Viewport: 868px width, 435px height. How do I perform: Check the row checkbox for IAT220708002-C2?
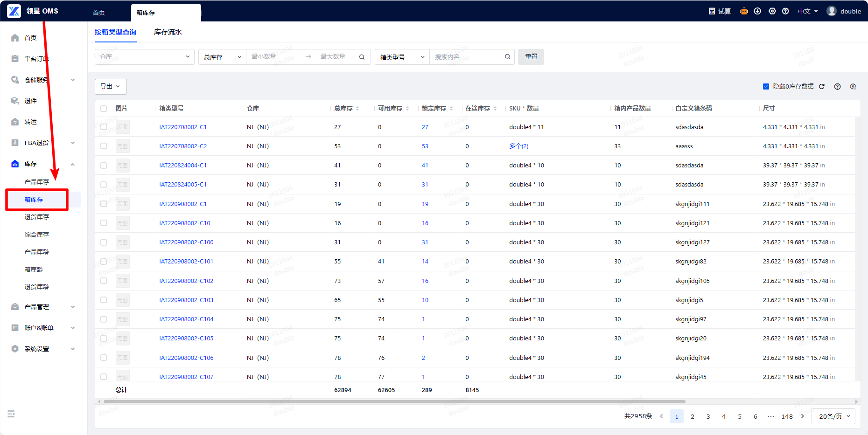104,146
